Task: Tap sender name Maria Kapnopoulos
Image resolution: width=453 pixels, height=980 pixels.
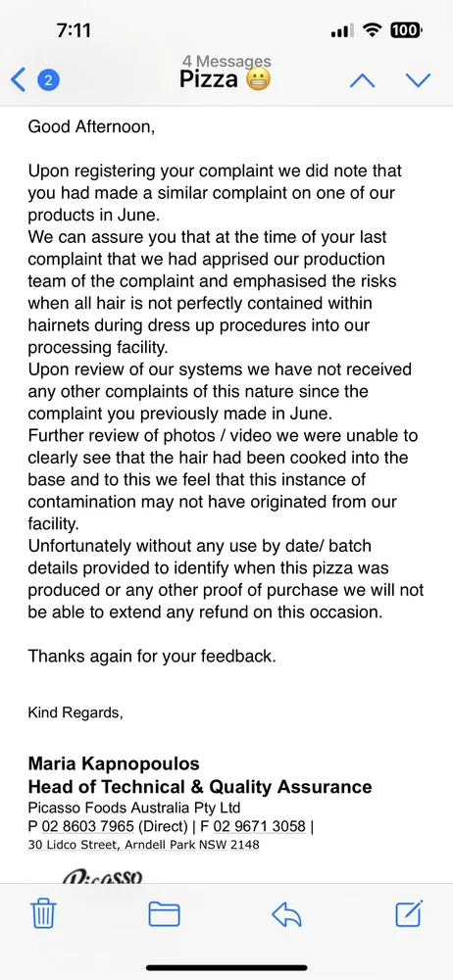Action: click(114, 763)
